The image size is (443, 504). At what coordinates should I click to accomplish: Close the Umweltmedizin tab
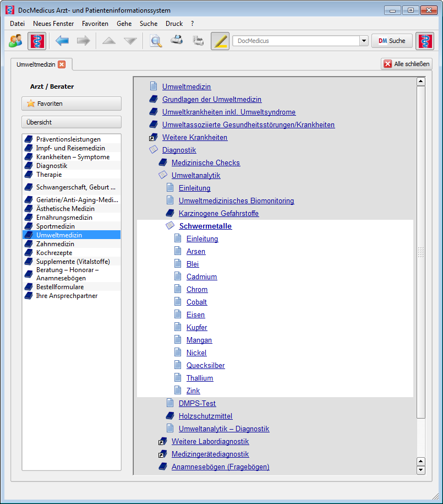tap(62, 64)
